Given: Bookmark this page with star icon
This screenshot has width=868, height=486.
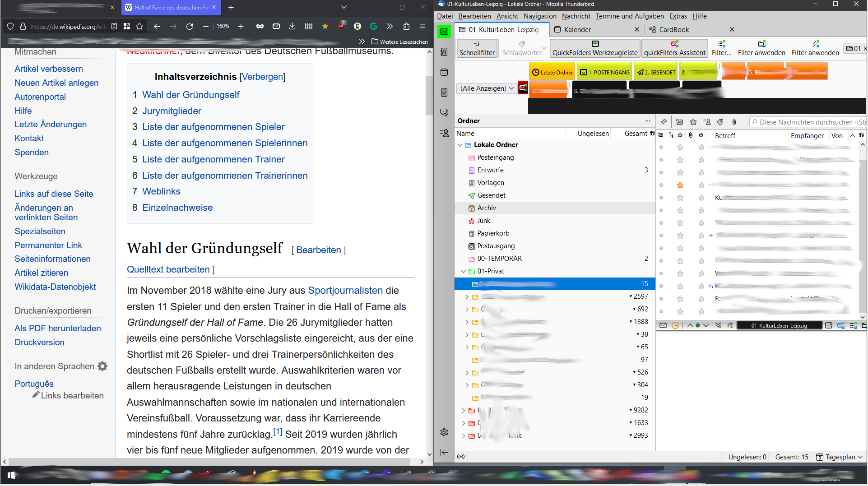Looking at the screenshot, I should click(139, 27).
